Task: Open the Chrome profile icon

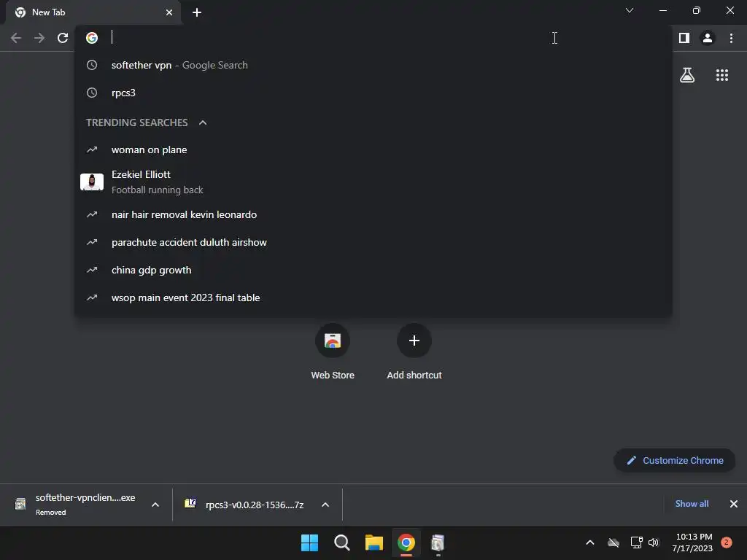Action: [708, 38]
